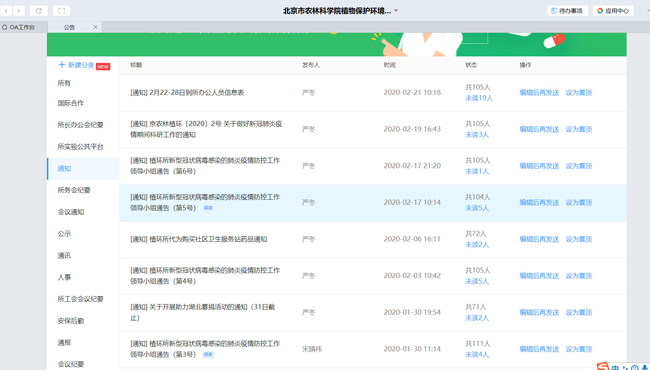Click 设为置顶 for the 2020-02-06 16:11 notice

pyautogui.click(x=579, y=239)
